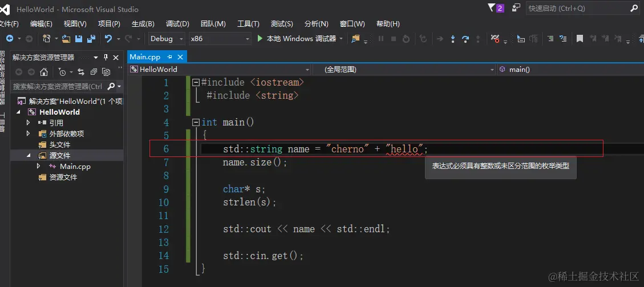Pin the Main.cpp tab
This screenshot has width=644, height=287.
(169, 57)
